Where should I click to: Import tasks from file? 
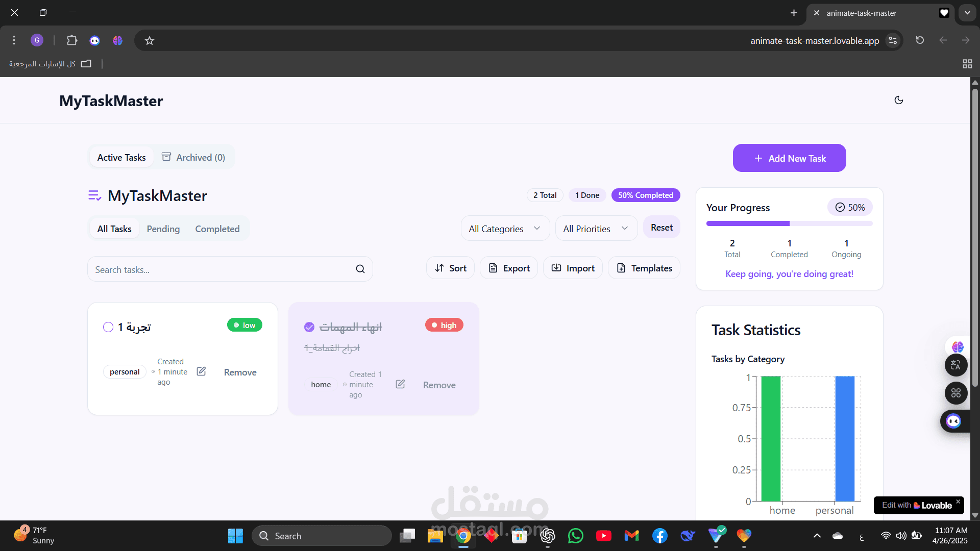coord(573,268)
